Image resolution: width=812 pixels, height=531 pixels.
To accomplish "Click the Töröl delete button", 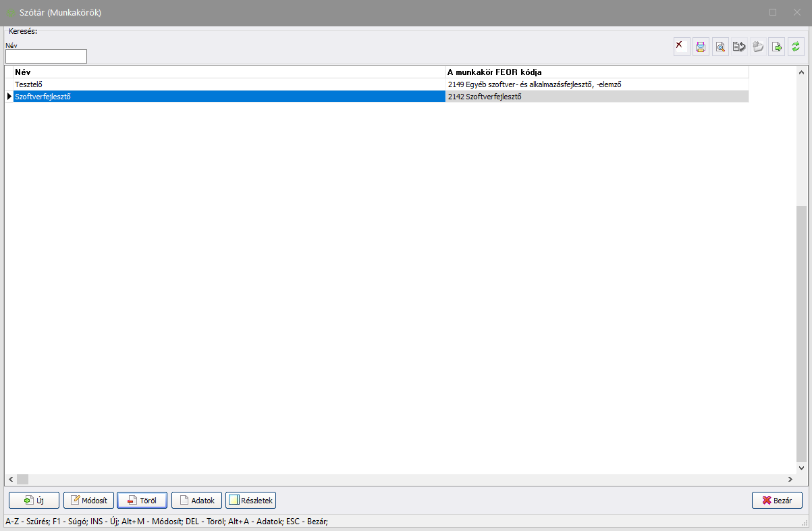I will (142, 501).
